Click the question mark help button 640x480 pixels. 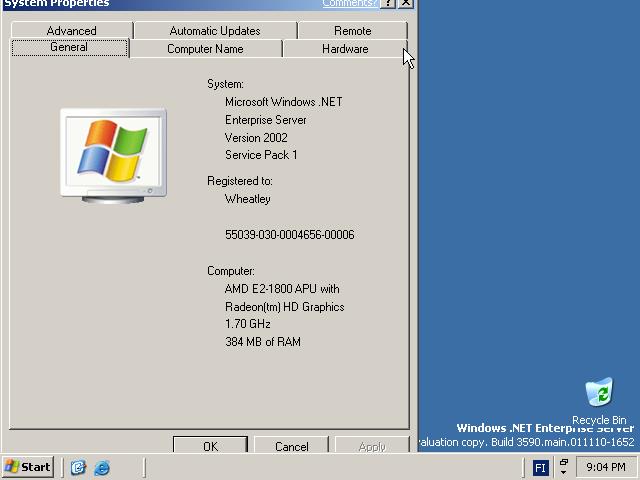388,3
